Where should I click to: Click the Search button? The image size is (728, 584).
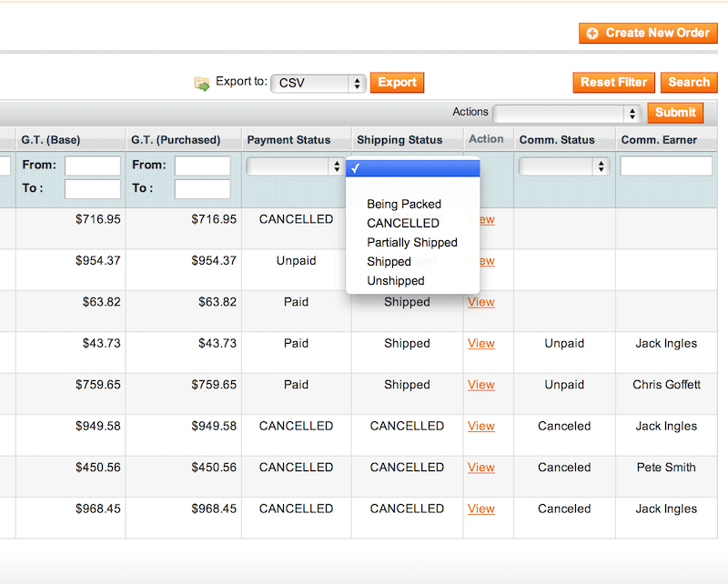[x=689, y=82]
